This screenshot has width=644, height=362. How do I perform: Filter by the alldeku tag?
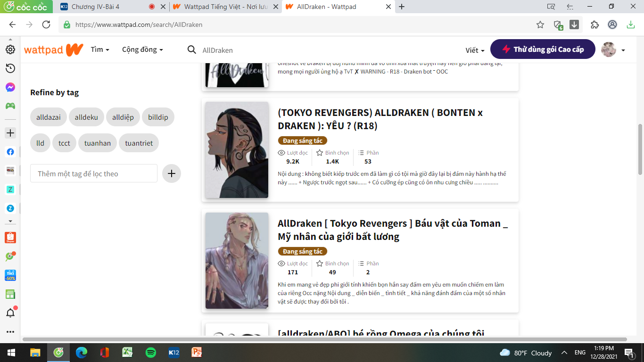(86, 117)
